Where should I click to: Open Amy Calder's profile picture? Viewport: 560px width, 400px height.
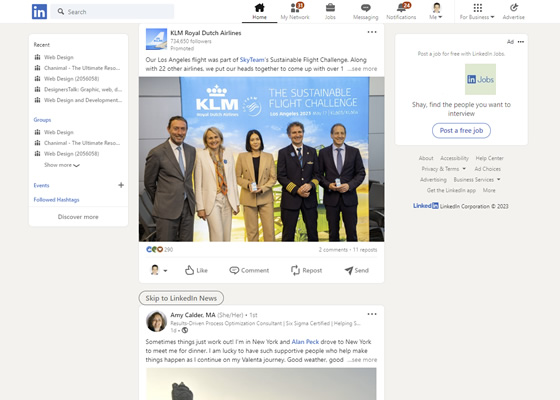(x=156, y=321)
